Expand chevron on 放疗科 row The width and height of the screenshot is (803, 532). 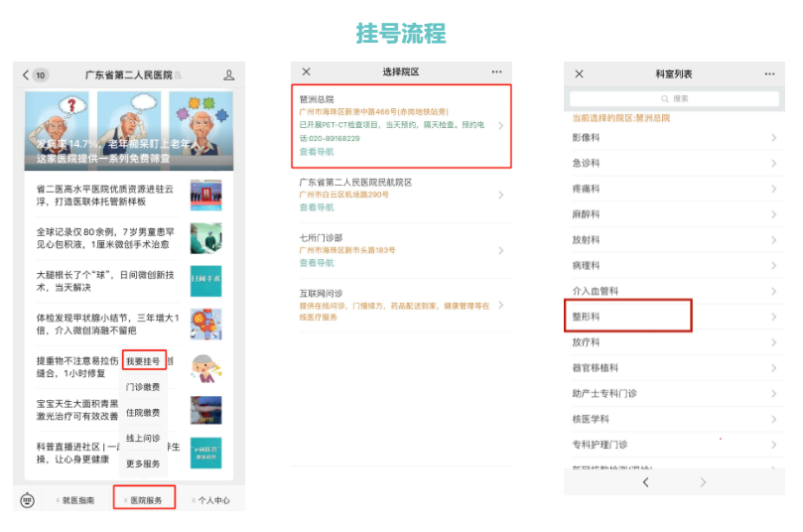coord(774,342)
